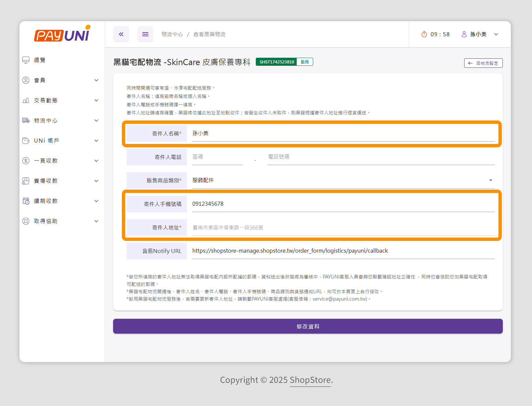
Task: Expand the 賣場收款 menu chevron
Action: pos(96,181)
